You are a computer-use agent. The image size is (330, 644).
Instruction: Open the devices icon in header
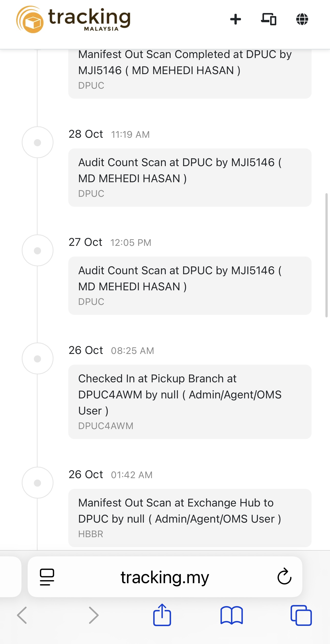click(269, 19)
